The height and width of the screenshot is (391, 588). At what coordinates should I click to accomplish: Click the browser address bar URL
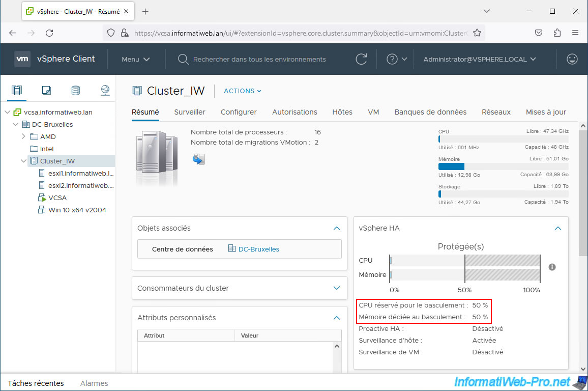[301, 33]
